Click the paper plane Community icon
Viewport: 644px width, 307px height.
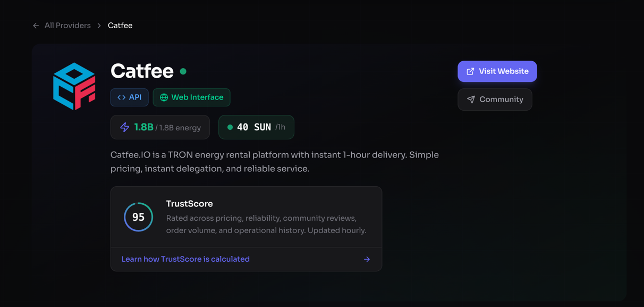471,99
